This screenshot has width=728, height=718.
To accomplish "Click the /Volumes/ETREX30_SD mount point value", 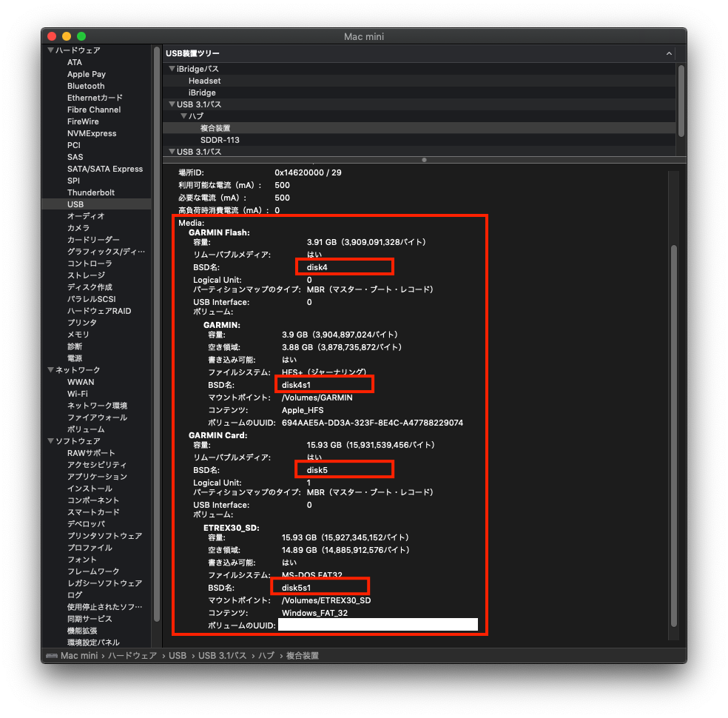I will pos(326,600).
